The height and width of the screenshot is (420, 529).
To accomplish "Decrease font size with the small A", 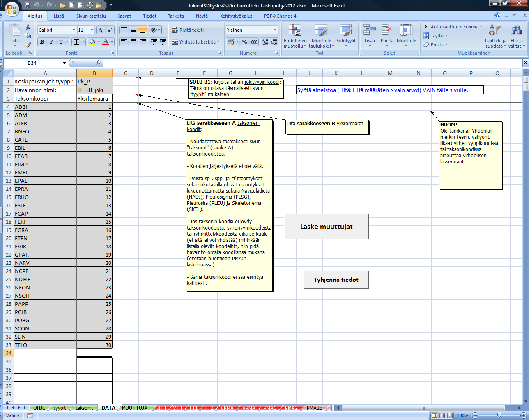I will click(x=109, y=30).
